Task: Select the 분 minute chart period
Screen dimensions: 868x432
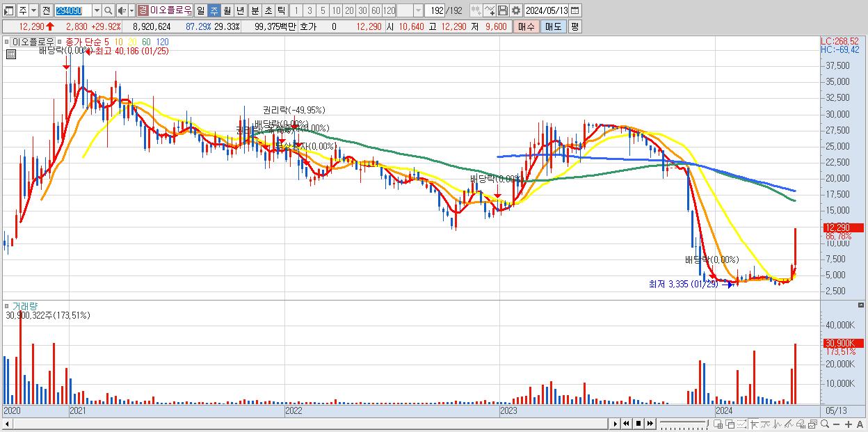Action: pos(255,10)
